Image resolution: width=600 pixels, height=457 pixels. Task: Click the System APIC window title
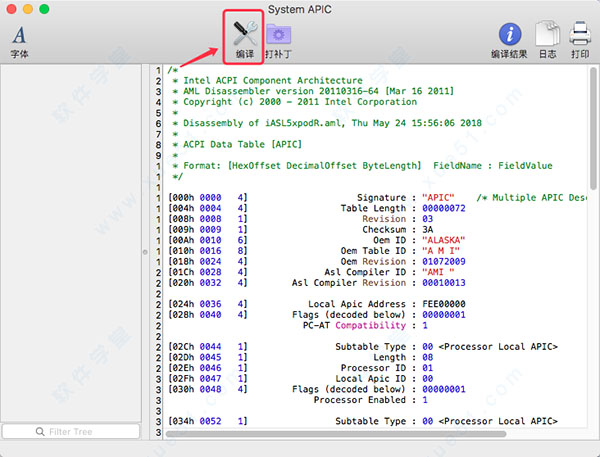pos(300,9)
